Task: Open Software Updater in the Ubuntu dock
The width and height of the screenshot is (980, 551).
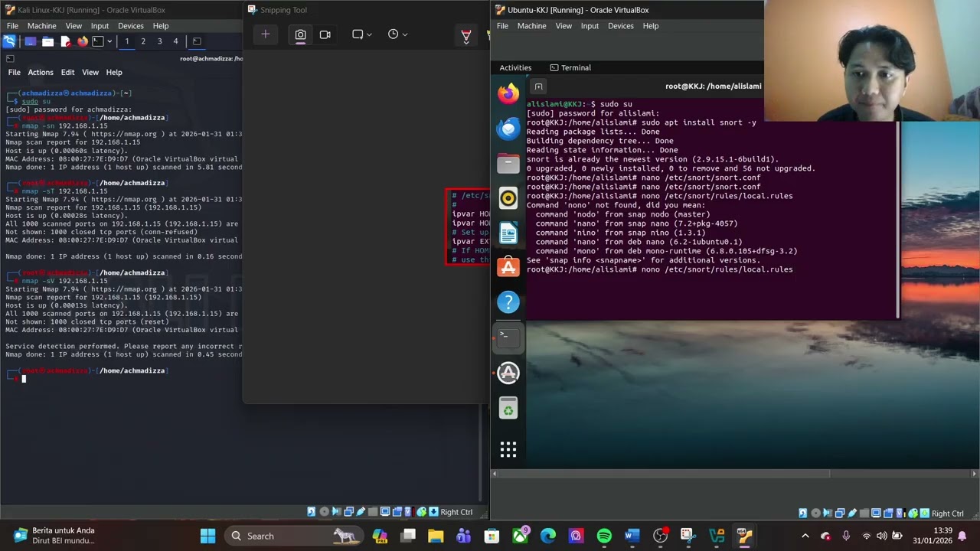Action: (508, 373)
